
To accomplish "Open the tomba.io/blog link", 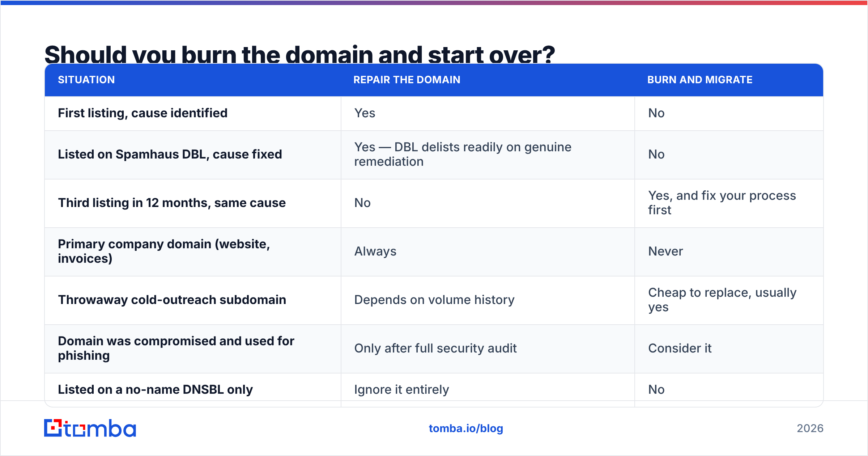I will [466, 428].
